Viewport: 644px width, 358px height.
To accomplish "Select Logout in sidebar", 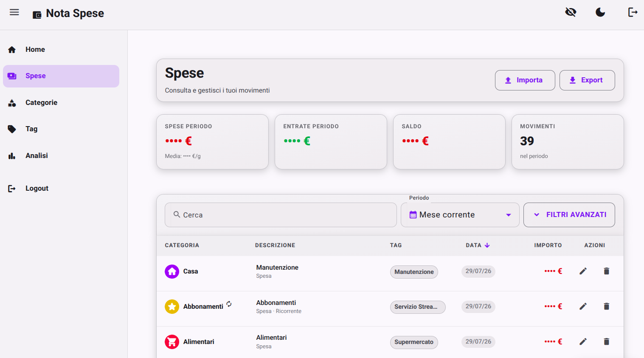I will tap(61, 189).
